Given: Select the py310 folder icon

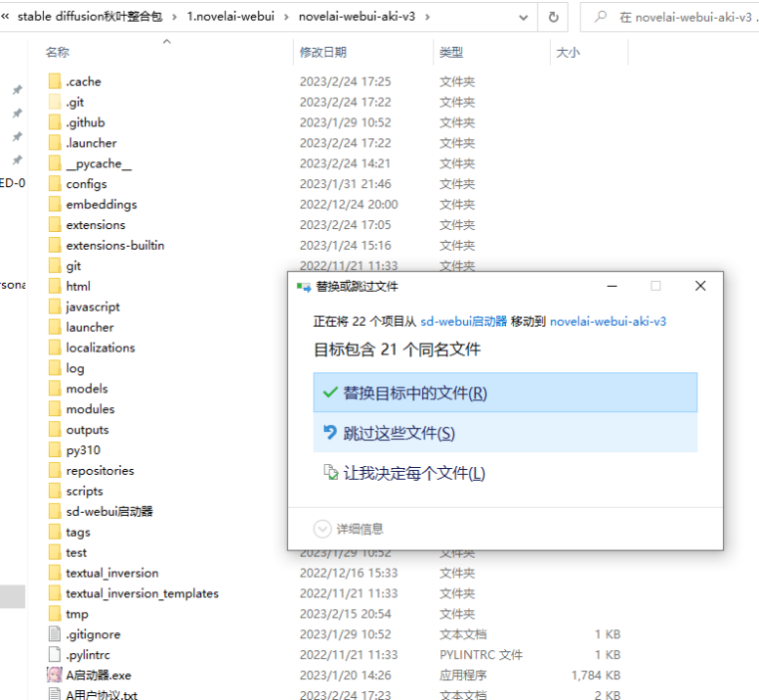Looking at the screenshot, I should click(55, 449).
